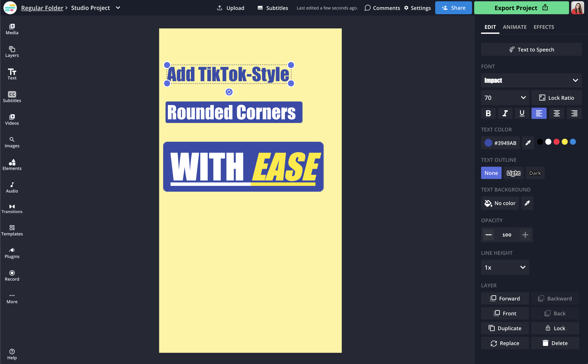588x364 pixels.
Task: Open the Elements sidebar panel
Action: pyautogui.click(x=12, y=165)
